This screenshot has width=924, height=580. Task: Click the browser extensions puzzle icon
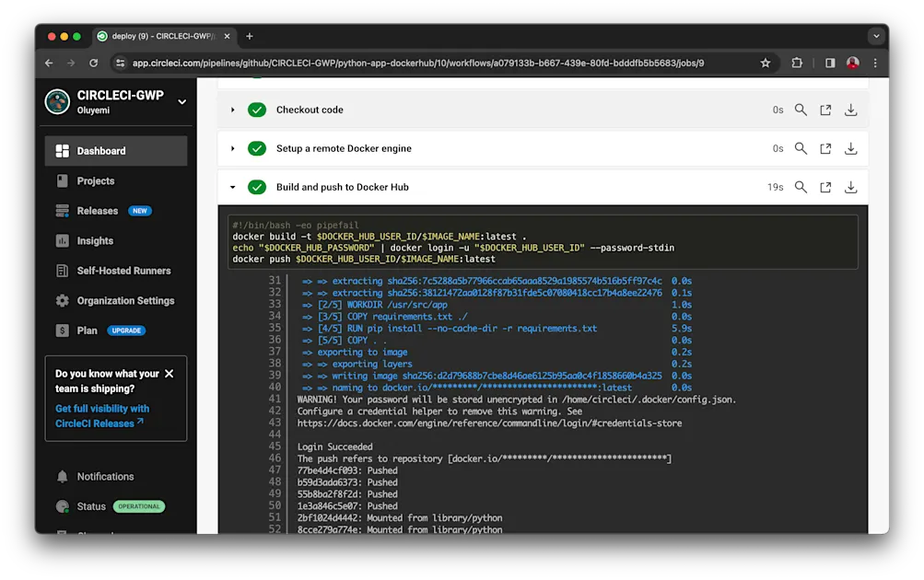click(x=796, y=63)
